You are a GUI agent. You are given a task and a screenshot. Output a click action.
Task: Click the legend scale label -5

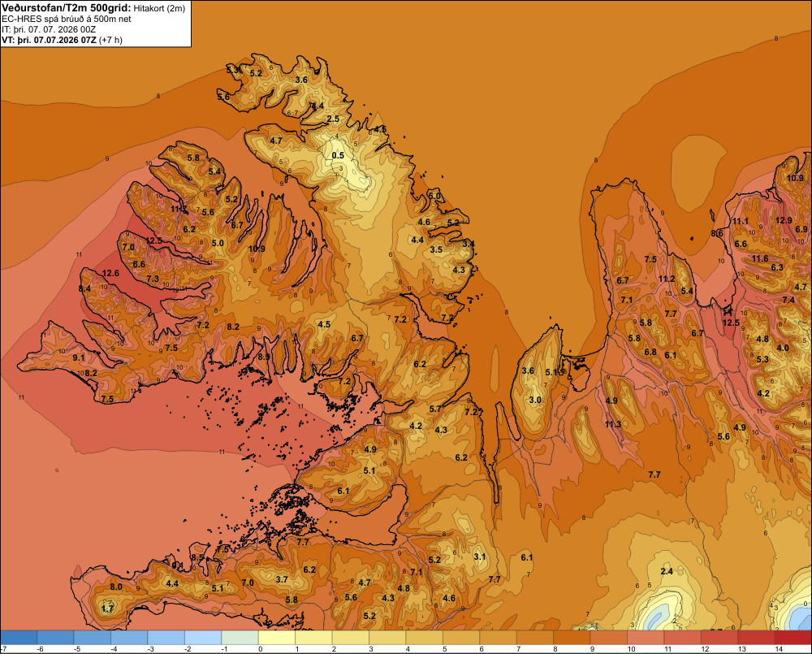(x=76, y=649)
